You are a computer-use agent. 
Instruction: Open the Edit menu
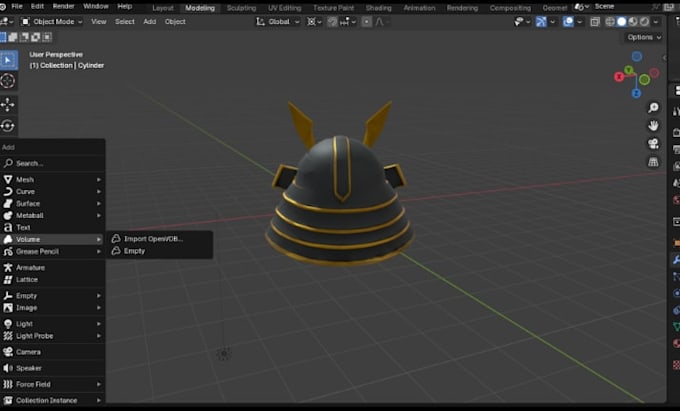[37, 7]
